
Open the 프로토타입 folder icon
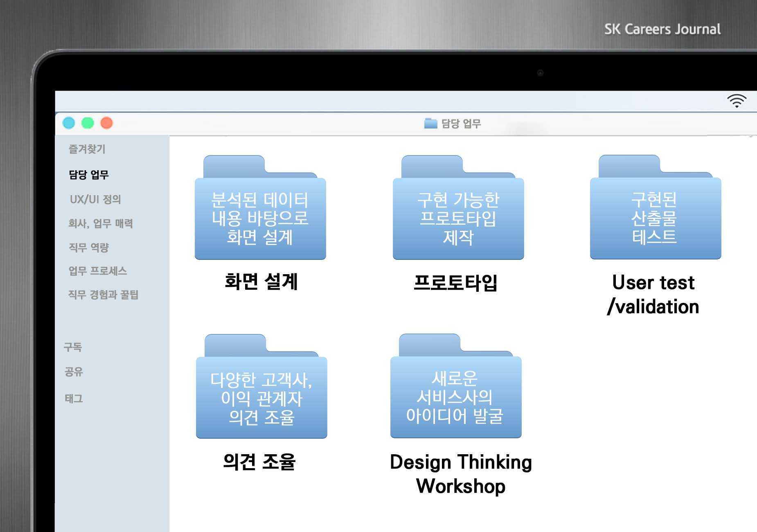[x=458, y=207]
